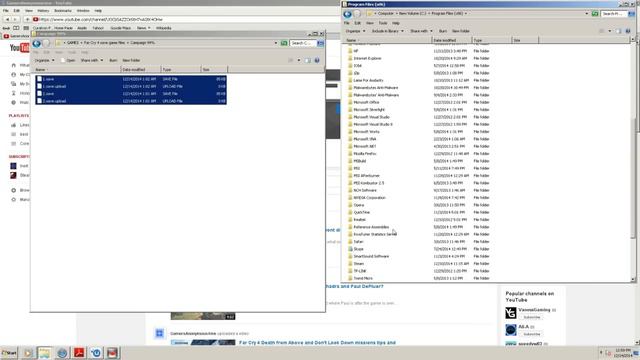The height and width of the screenshot is (360, 640).
Task: Refresh the Campaign folder address bar
Action: coord(284,43)
